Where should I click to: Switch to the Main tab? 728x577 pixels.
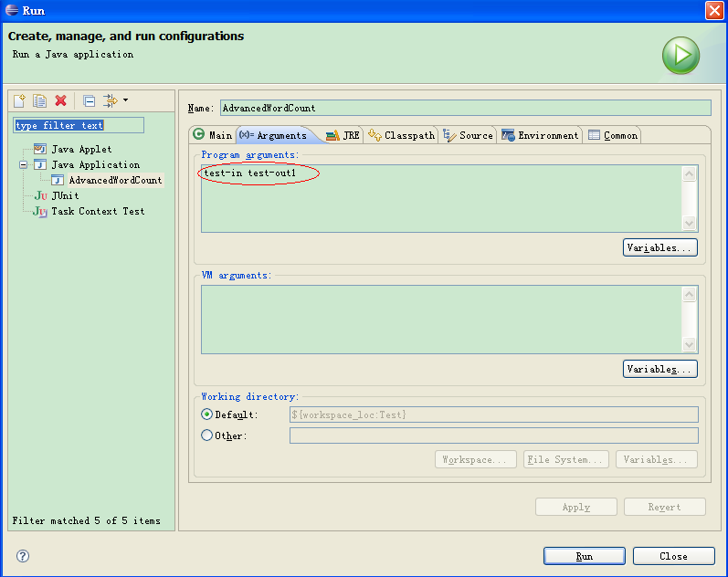click(213, 135)
